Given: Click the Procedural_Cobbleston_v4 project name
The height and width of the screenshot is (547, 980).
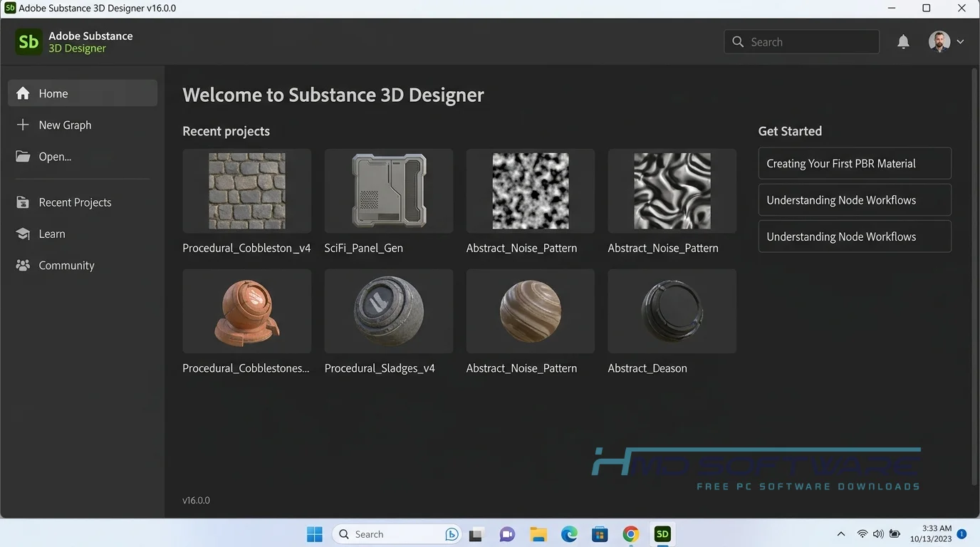Looking at the screenshot, I should click(x=246, y=248).
